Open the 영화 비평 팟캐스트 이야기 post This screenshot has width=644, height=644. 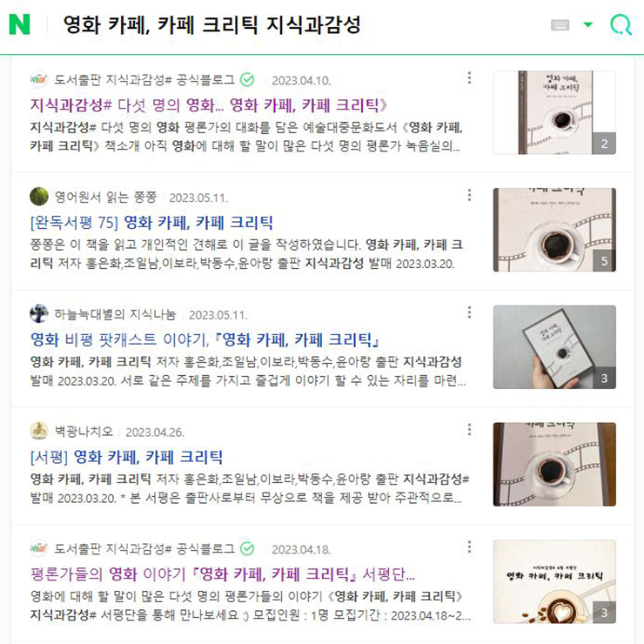205,339
